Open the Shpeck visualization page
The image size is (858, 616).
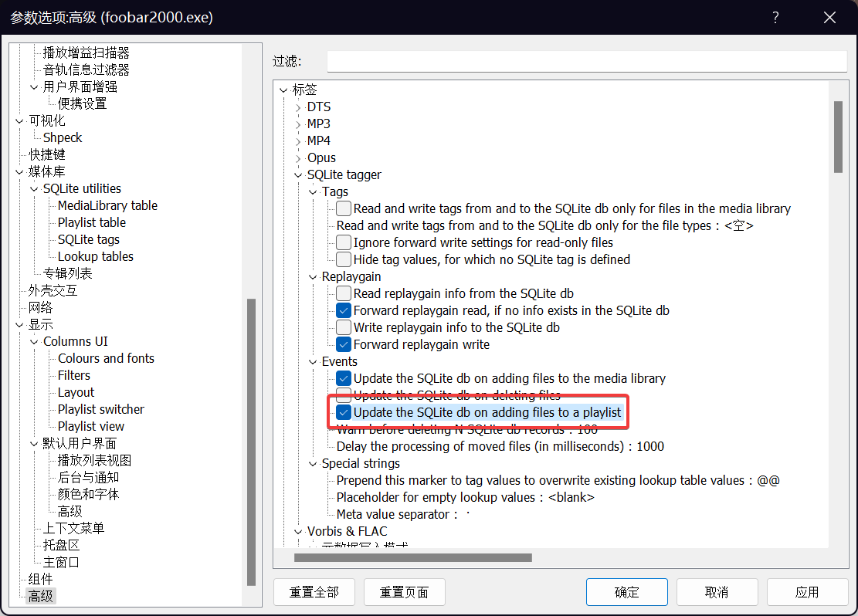[63, 137]
